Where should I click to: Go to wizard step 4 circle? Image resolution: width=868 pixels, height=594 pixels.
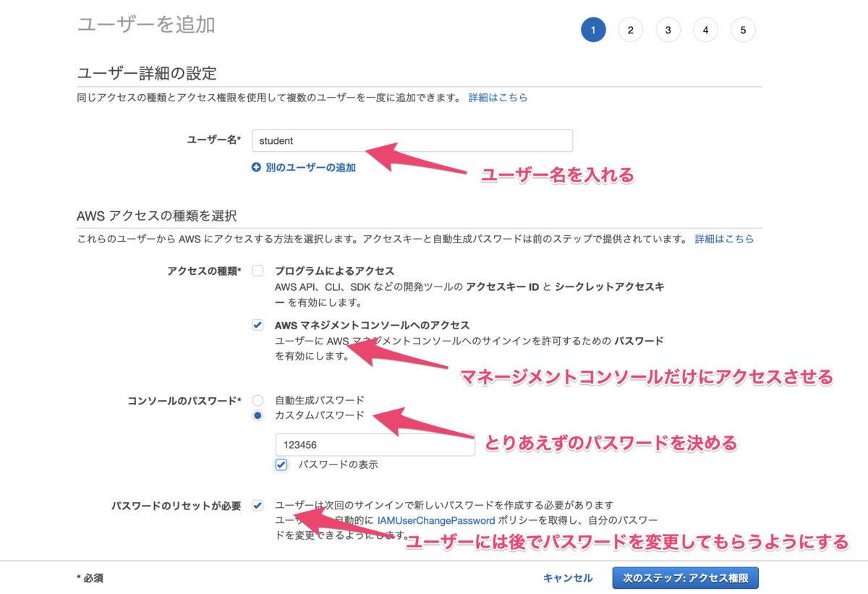[705, 30]
